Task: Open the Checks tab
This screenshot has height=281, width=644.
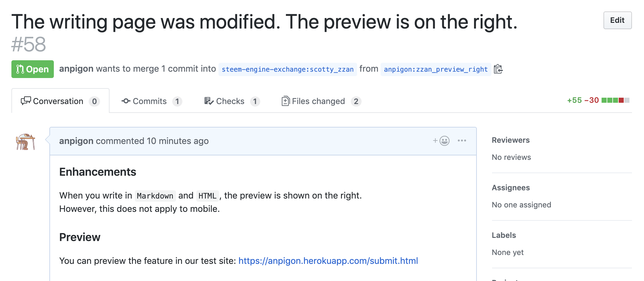Action: coord(232,101)
